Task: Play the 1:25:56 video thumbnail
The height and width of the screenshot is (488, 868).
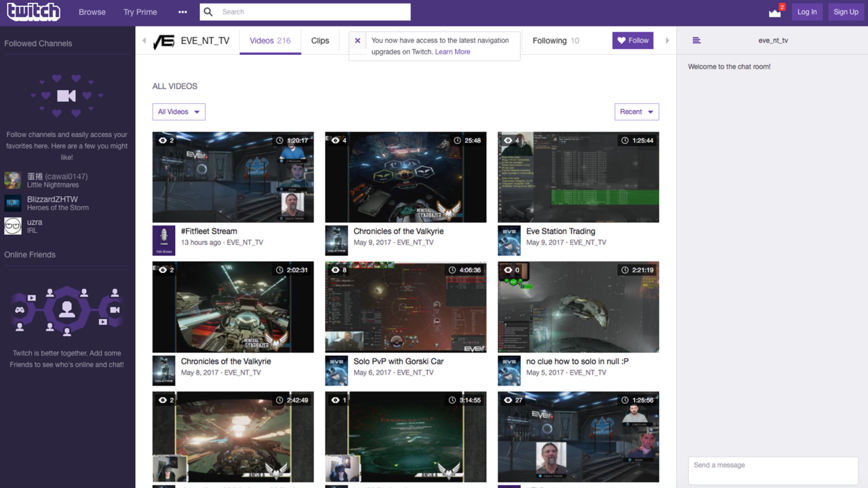Action: (578, 437)
